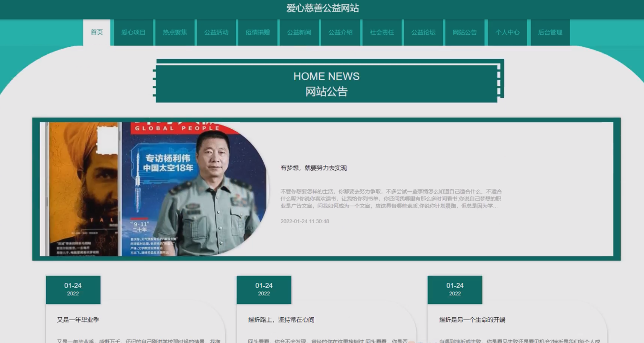Open 网站公告 from the navigation bar
Image resolution: width=644 pixels, height=343 pixels.
coord(465,32)
